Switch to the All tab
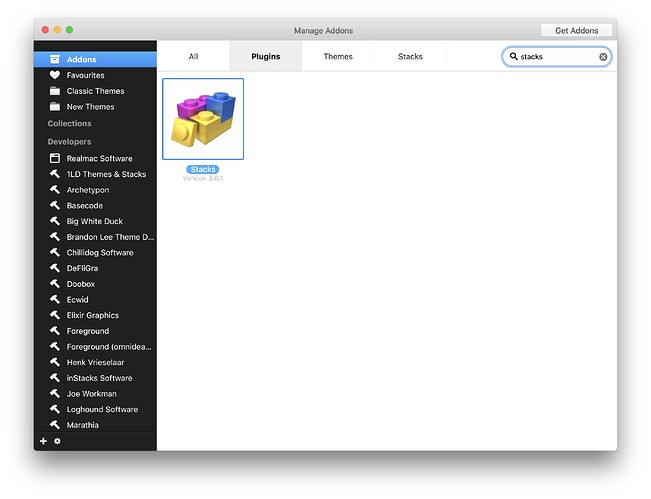The height and width of the screenshot is (499, 651). (193, 56)
